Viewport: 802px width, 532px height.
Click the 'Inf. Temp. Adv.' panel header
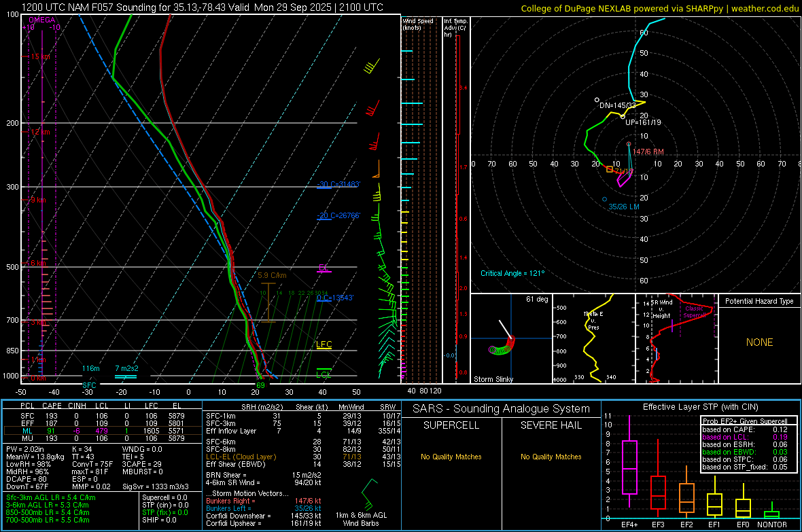coord(455,28)
